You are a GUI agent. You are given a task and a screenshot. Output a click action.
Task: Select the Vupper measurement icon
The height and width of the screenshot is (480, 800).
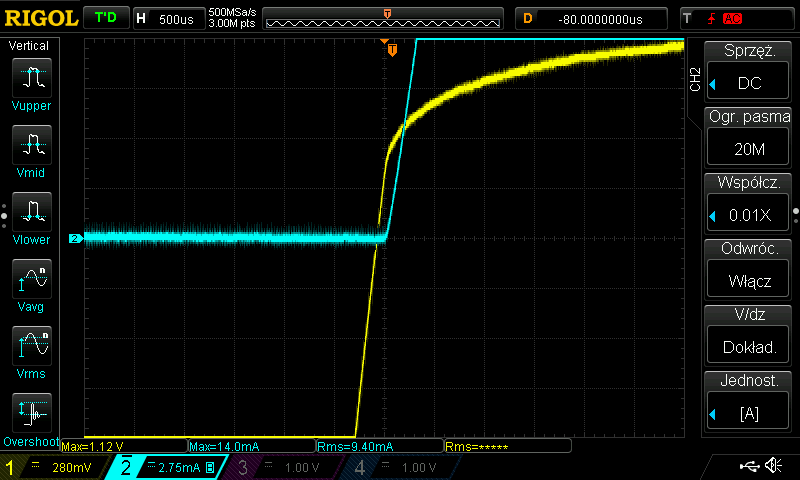point(32,78)
